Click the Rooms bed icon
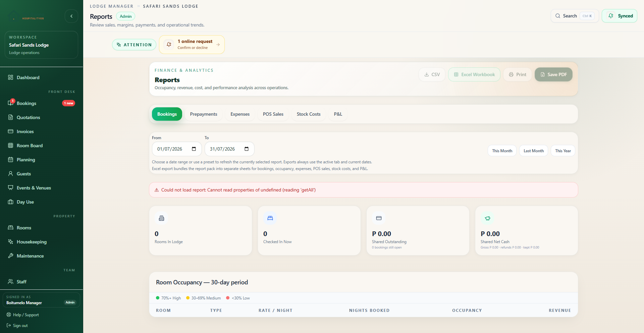The height and width of the screenshot is (333, 644). click(10, 228)
